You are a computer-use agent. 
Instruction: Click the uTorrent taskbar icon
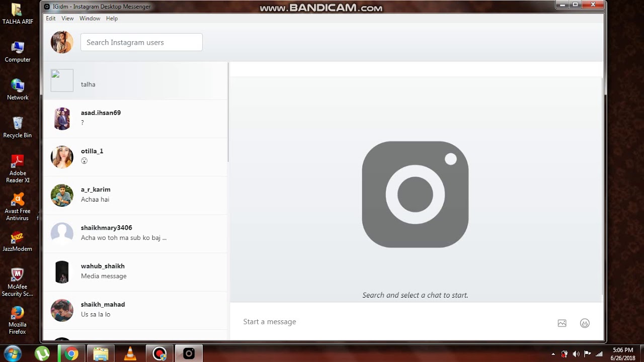point(42,354)
